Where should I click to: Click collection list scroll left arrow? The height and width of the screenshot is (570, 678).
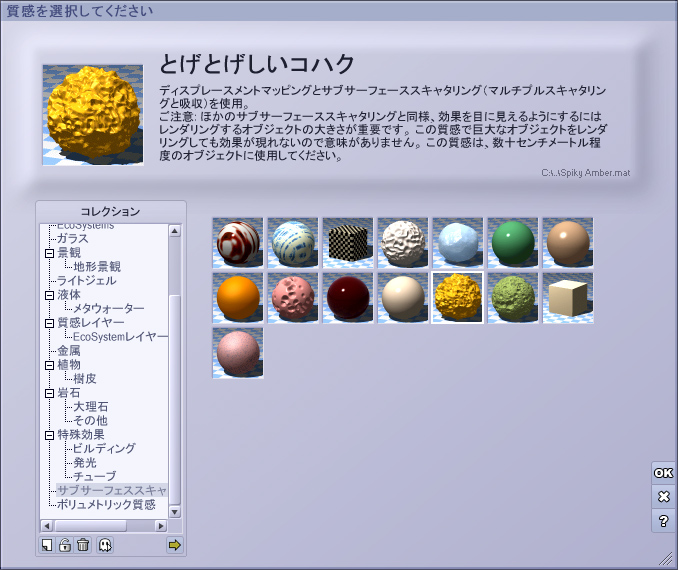[47, 526]
